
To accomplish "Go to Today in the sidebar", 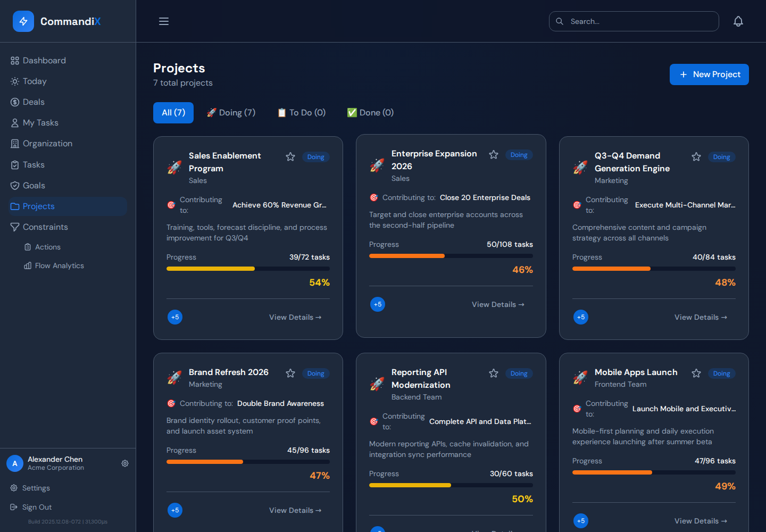I will pos(68,81).
